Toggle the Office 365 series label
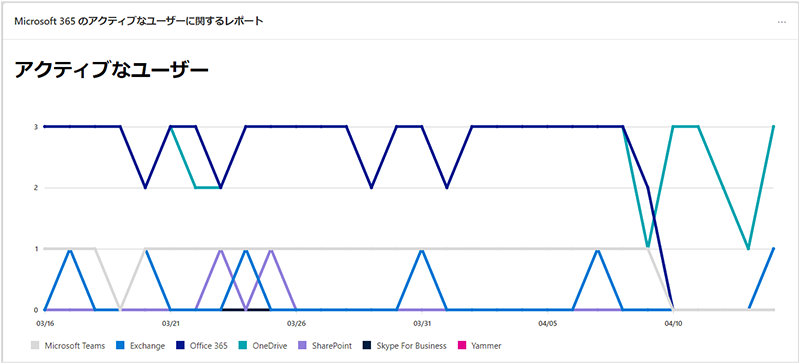This screenshot has width=800, height=364. [209, 346]
